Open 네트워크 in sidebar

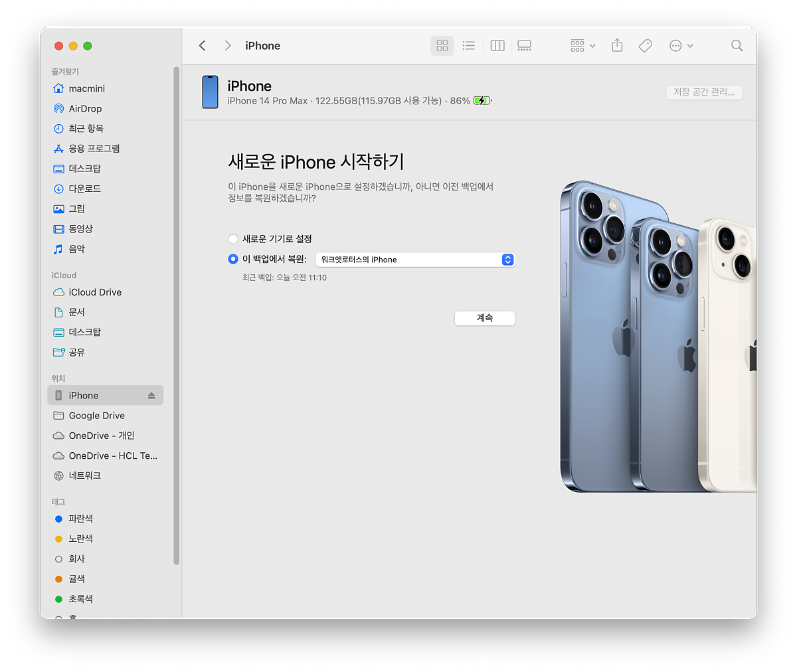(106, 475)
